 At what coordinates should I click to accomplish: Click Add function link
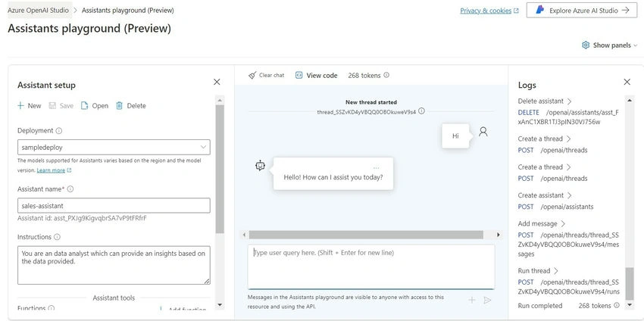click(x=183, y=310)
